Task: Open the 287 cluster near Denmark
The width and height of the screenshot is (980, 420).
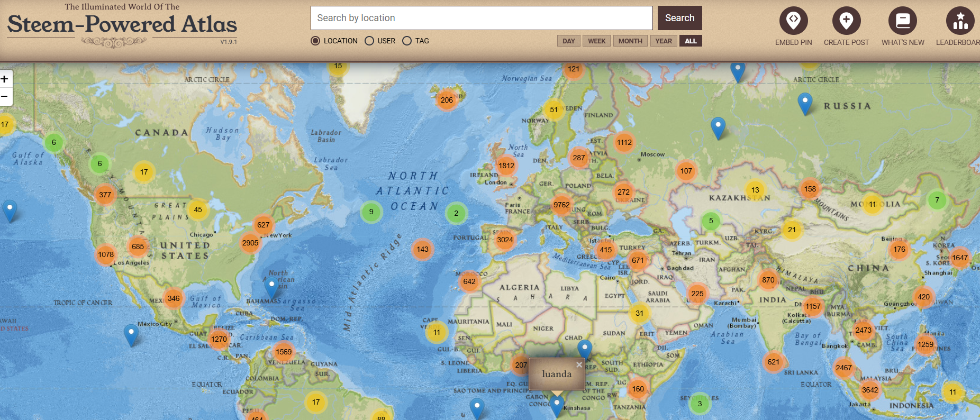Action: 579,158
